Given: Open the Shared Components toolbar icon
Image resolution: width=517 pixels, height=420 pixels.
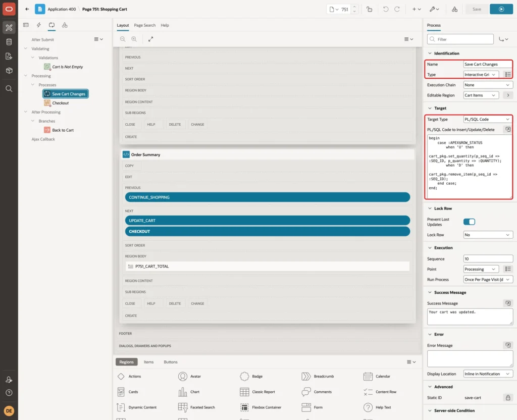Looking at the screenshot, I should pos(455,9).
